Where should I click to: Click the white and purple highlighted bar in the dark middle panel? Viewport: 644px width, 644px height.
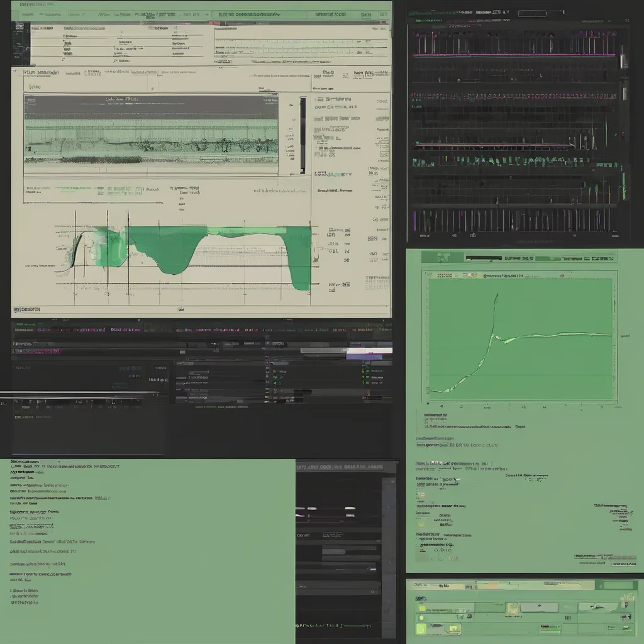click(x=369, y=353)
